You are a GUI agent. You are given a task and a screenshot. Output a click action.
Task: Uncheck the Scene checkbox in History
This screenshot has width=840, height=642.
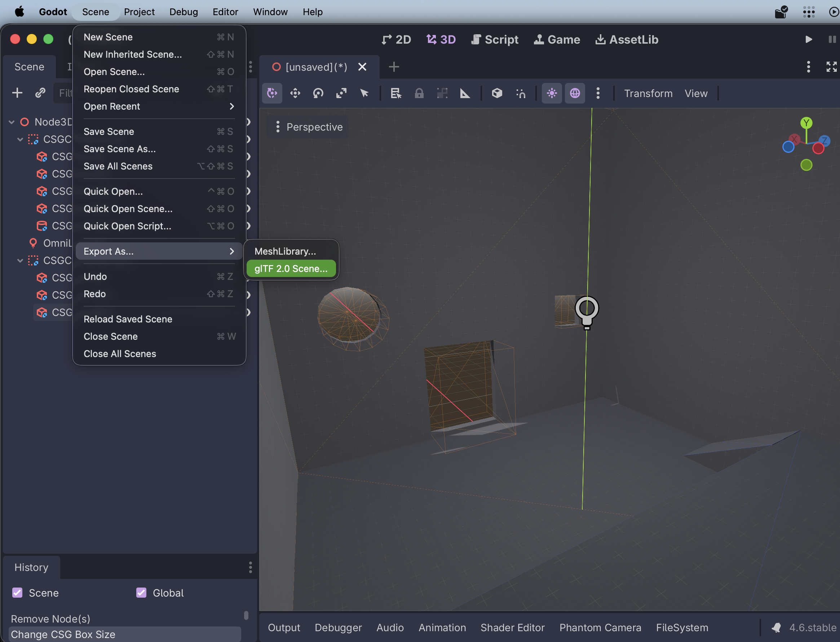(x=17, y=593)
